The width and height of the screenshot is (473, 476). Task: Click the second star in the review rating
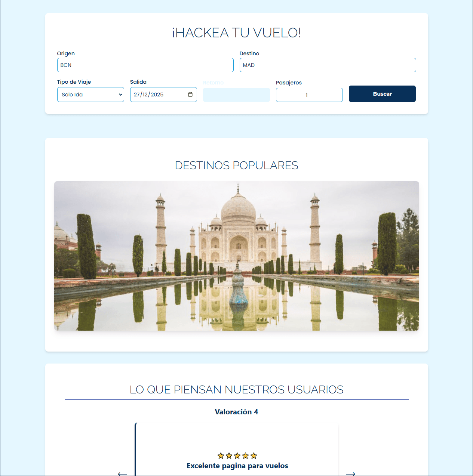point(229,456)
